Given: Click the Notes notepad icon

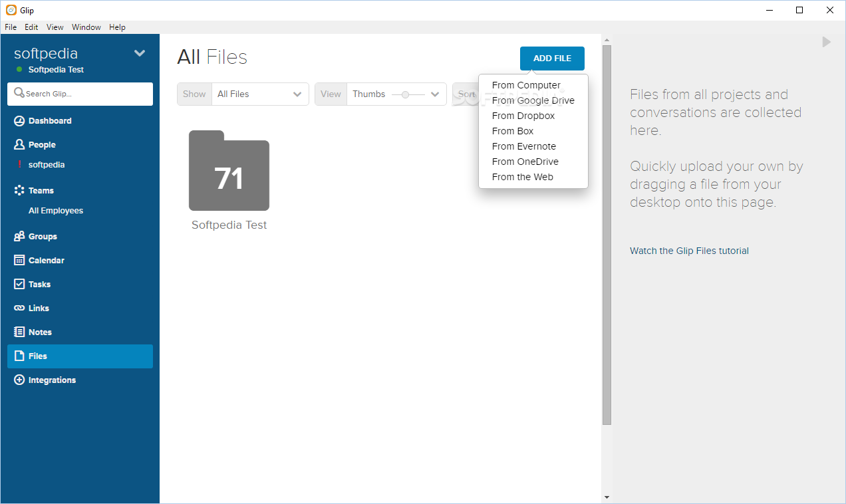Looking at the screenshot, I should coord(19,332).
